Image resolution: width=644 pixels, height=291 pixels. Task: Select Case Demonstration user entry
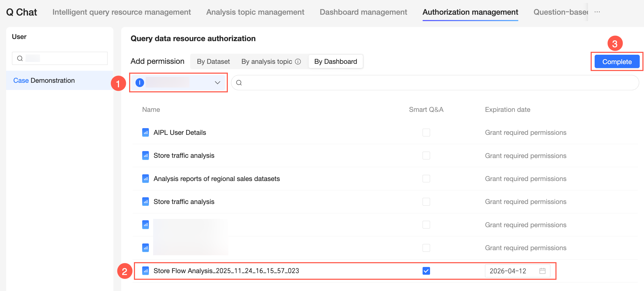click(44, 81)
